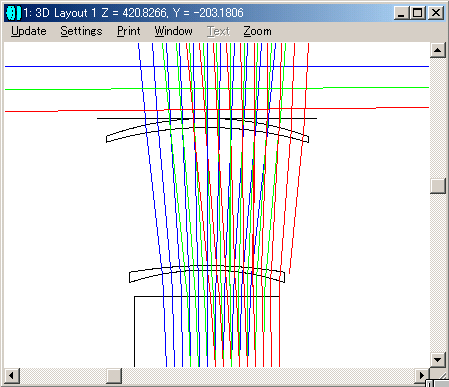
Task: Close the 3D Layout window
Action: point(436,13)
